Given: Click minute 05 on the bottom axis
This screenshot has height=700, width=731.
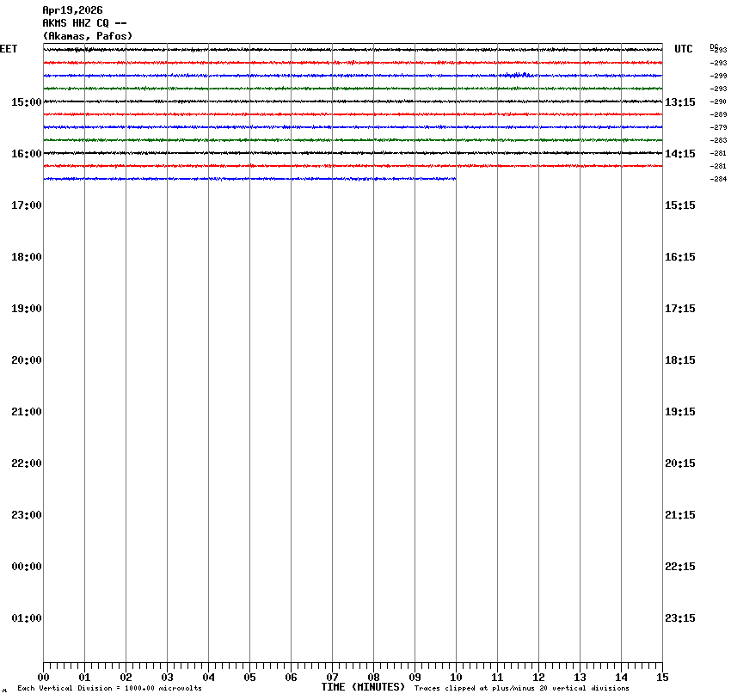Looking at the screenshot, I should point(249,678).
